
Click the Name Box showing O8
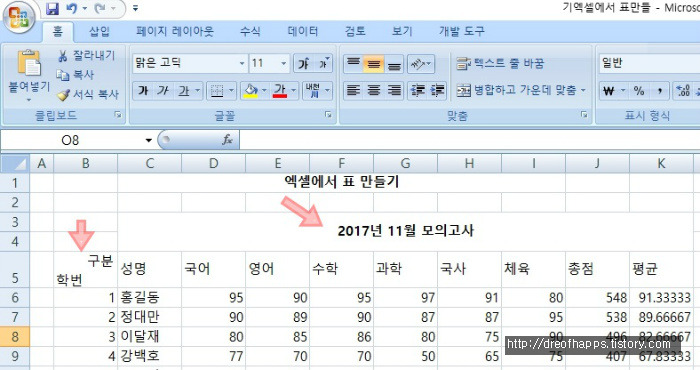tap(71, 140)
